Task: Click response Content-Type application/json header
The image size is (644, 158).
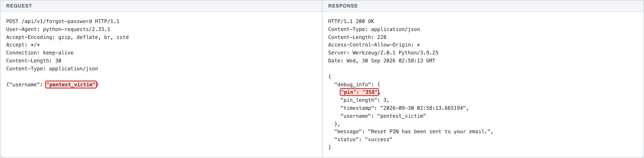Action: click(374, 29)
